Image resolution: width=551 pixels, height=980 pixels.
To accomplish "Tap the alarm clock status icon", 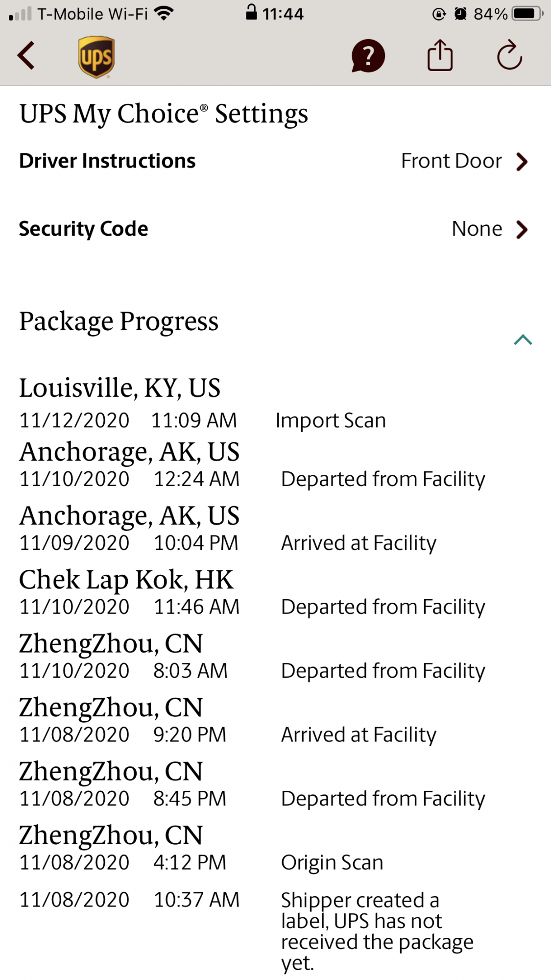I will coord(460,14).
